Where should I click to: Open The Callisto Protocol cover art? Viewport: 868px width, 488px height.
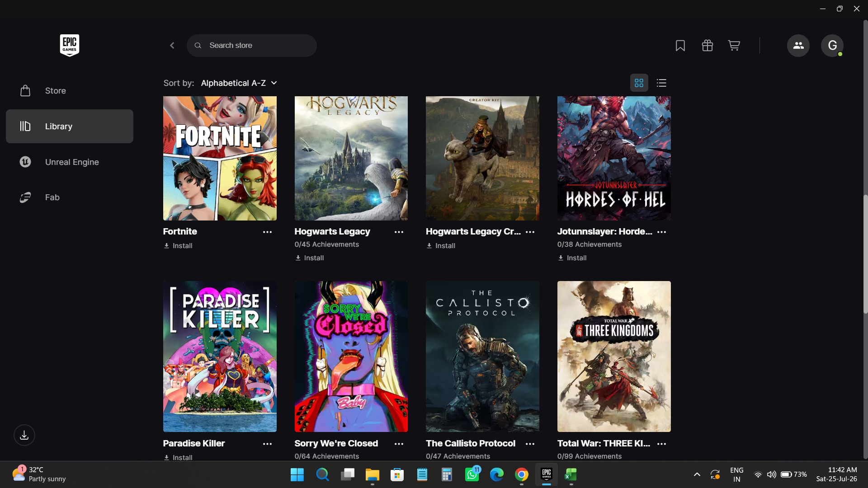(x=482, y=357)
